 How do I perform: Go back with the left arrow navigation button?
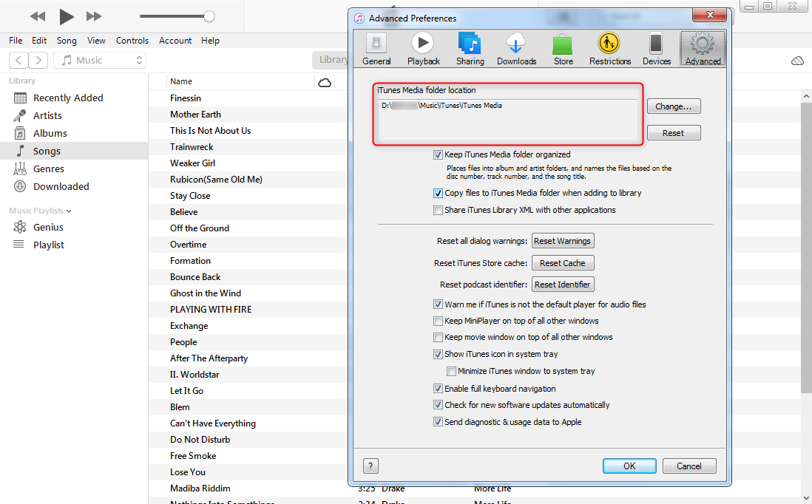coord(18,60)
